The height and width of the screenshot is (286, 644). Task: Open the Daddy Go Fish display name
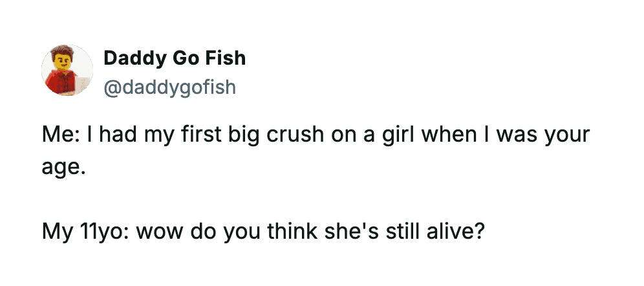click(175, 58)
